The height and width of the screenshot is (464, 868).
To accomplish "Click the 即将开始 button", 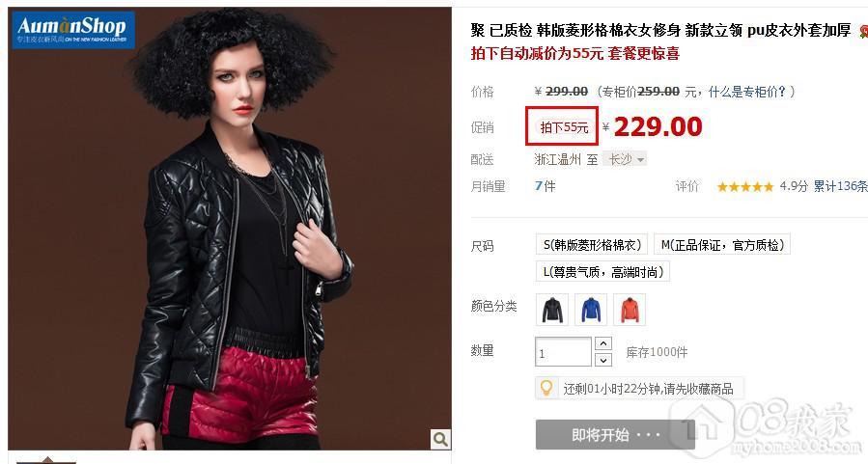I will click(x=615, y=435).
